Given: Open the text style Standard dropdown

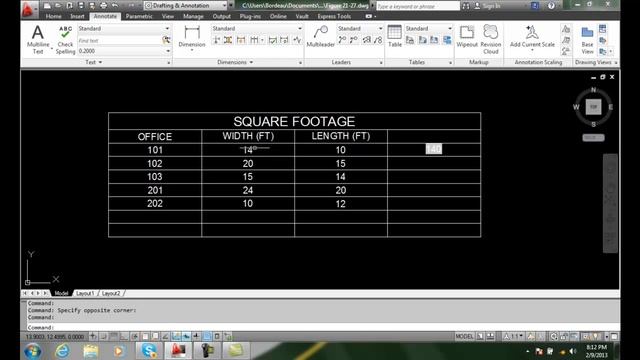Looking at the screenshot, I should tap(124, 29).
